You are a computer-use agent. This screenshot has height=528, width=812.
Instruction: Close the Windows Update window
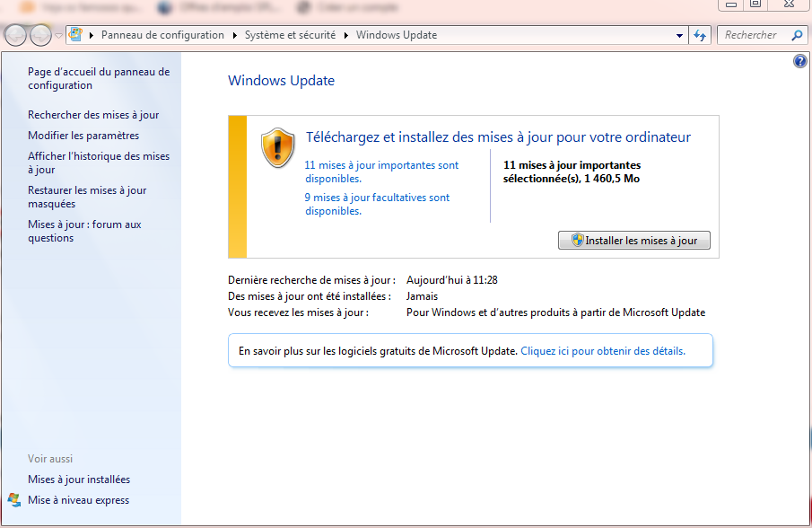[789, 4]
